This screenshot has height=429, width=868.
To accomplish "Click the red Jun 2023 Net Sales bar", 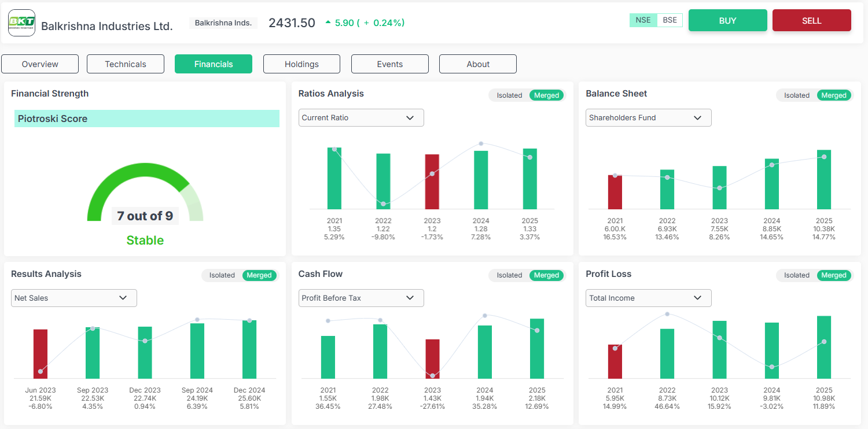I will 41,354.
